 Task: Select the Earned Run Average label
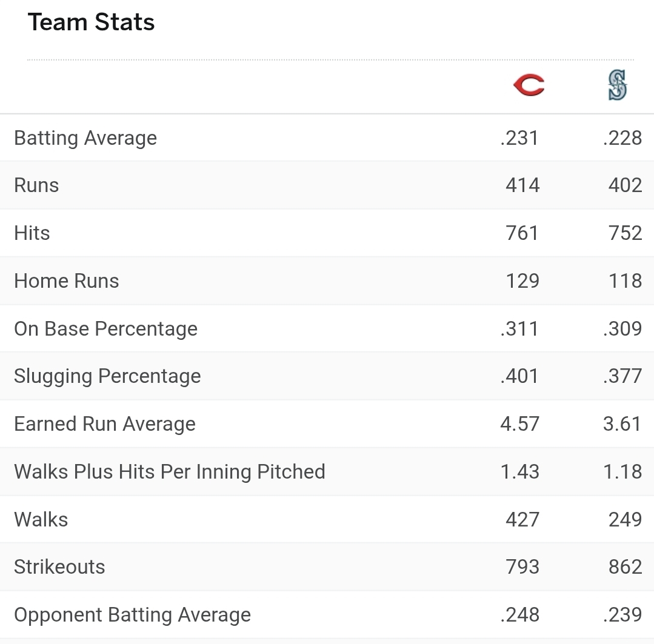[x=105, y=424]
